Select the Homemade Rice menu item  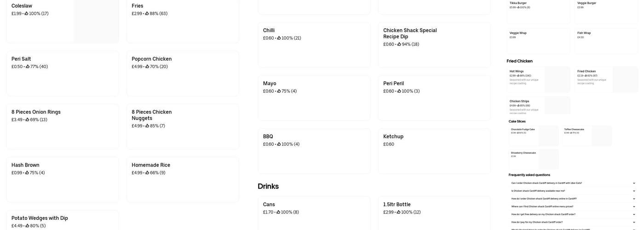[183, 179]
